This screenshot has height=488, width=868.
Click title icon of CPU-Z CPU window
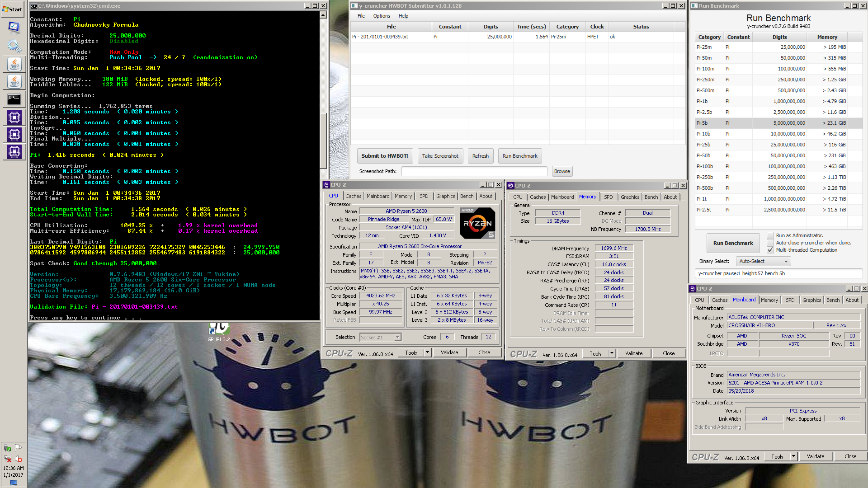tap(326, 185)
